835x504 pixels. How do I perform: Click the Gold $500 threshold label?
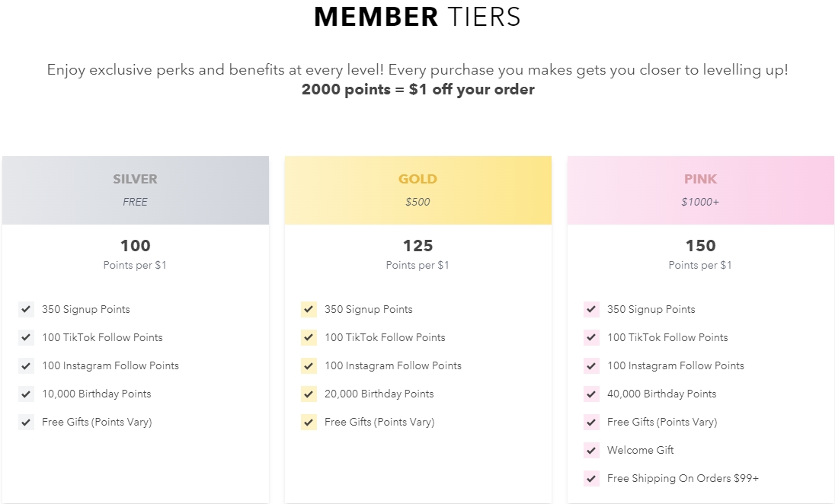pyautogui.click(x=418, y=202)
